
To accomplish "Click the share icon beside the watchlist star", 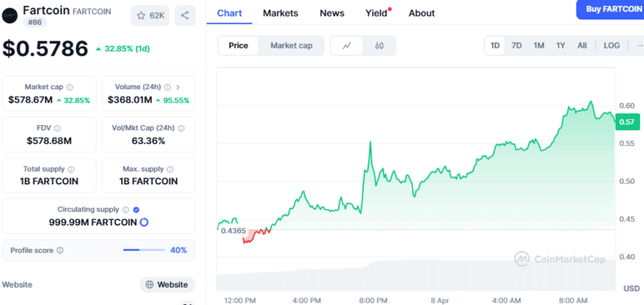I will 185,15.
